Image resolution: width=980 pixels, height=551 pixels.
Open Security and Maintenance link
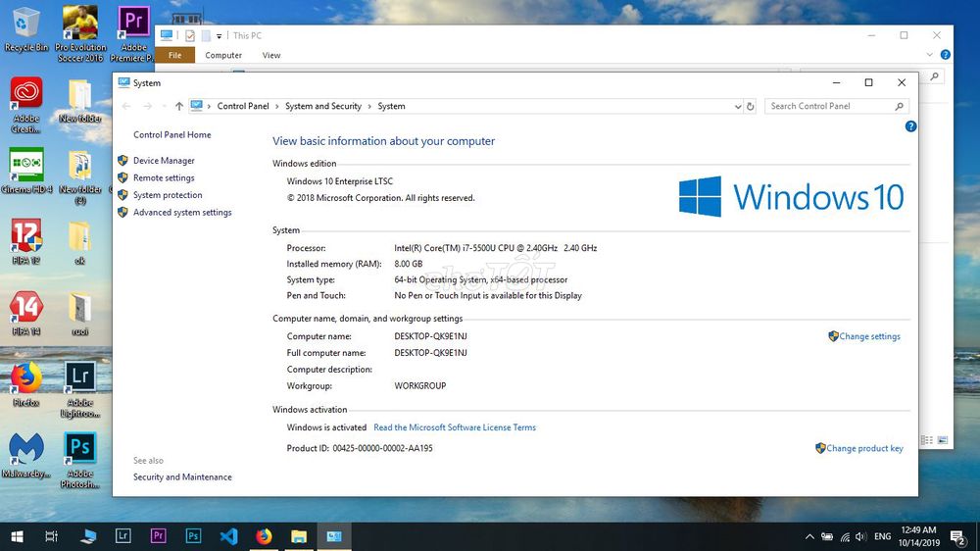(182, 477)
